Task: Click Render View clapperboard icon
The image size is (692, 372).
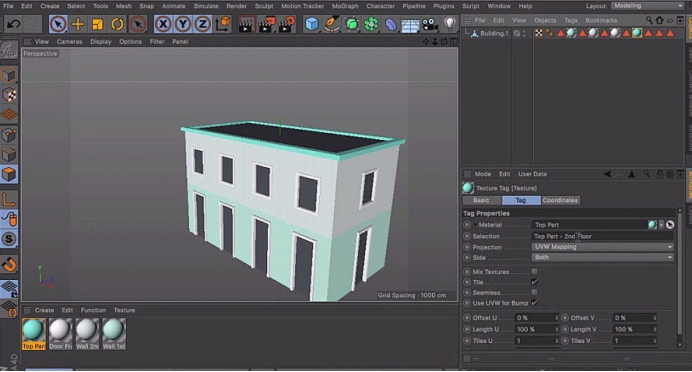Action: (x=245, y=24)
